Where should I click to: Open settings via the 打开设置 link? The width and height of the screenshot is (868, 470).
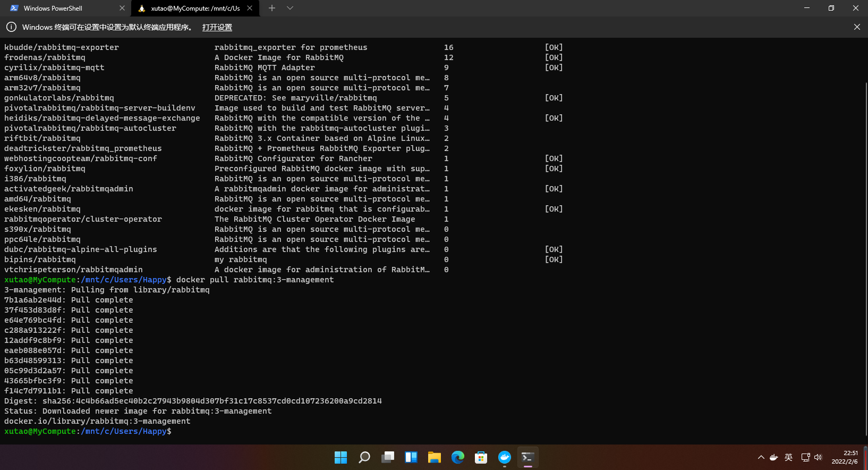[x=217, y=27]
